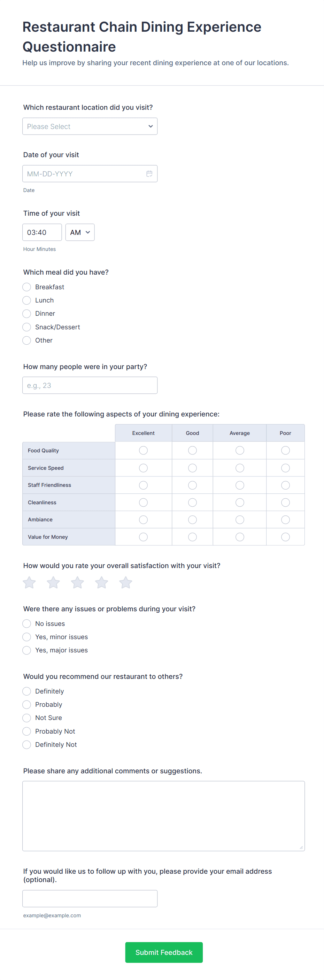Open the AM/PM time selector
This screenshot has height=980, width=324.
80,232
